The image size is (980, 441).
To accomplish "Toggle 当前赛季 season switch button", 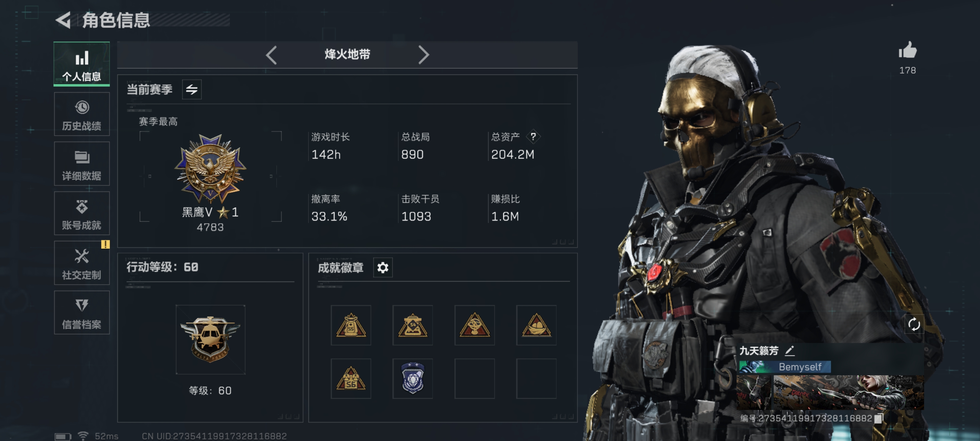I will click(x=192, y=90).
